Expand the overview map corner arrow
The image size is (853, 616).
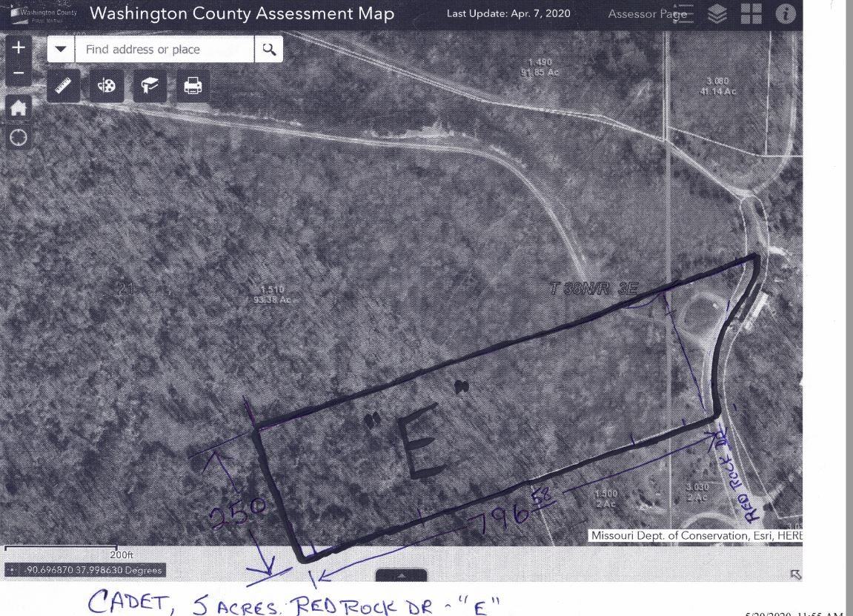(795, 574)
